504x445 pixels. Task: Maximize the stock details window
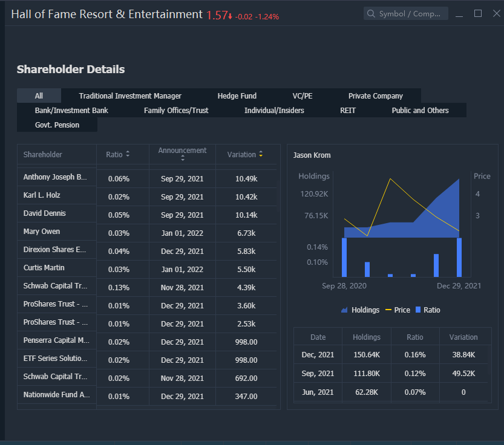478,13
